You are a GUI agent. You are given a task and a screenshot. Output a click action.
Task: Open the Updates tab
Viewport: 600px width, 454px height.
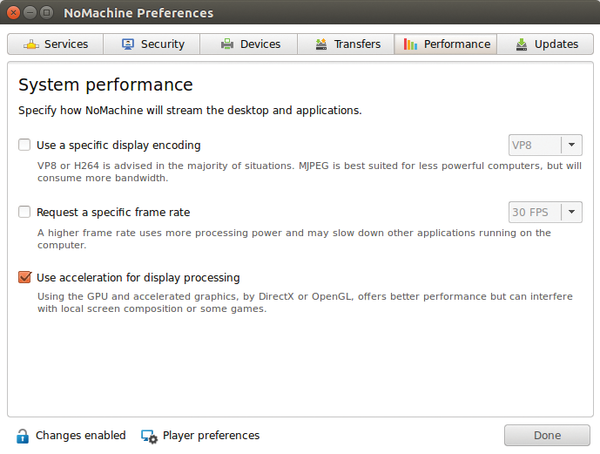pyautogui.click(x=545, y=44)
